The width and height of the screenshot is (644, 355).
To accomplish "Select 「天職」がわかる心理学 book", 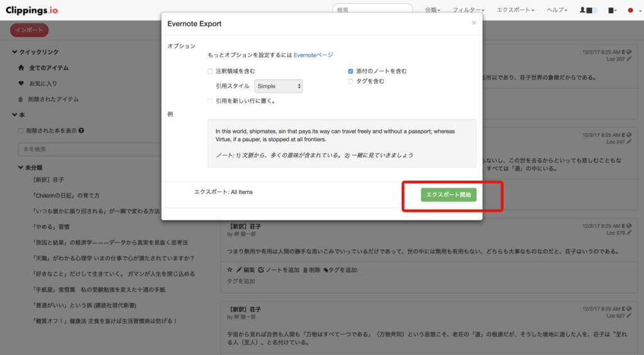I will pyautogui.click(x=113, y=258).
